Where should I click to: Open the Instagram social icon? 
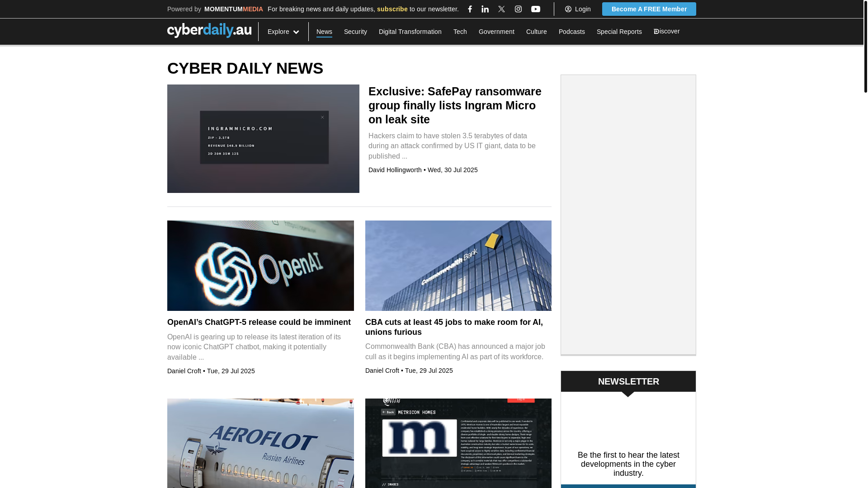[518, 9]
